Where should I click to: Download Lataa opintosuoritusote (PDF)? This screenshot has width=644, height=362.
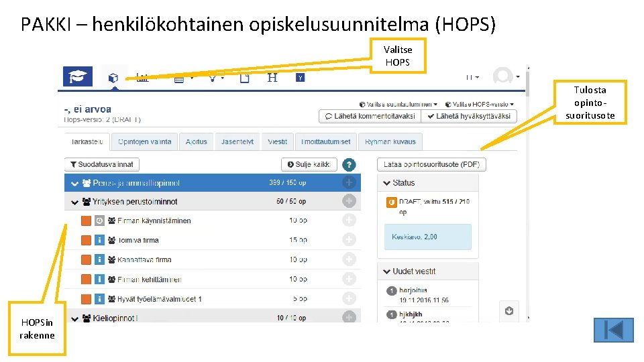tap(431, 164)
